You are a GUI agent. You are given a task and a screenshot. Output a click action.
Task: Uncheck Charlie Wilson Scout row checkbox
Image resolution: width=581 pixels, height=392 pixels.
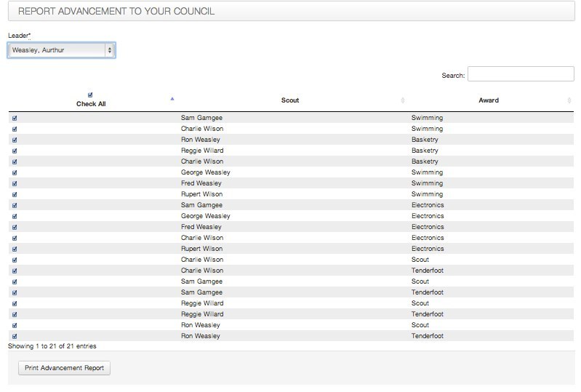tap(15, 260)
